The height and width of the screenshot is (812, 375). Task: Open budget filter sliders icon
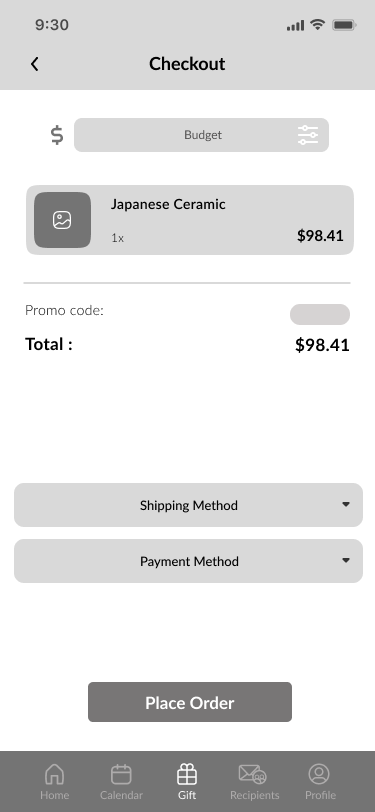308,135
